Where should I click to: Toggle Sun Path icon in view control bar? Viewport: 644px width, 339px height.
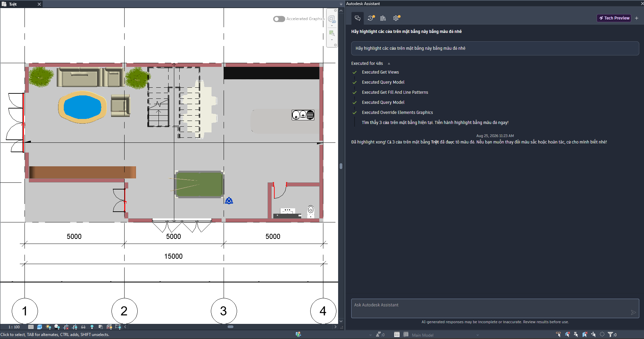[48, 327]
